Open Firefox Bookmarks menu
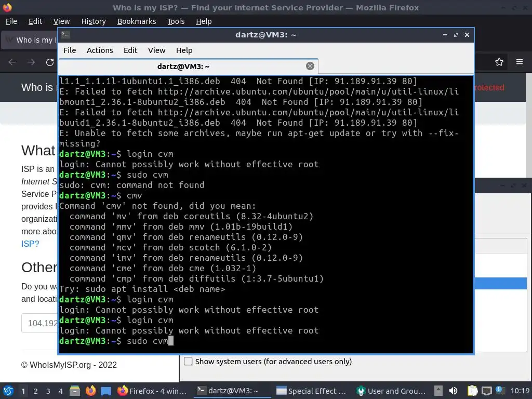The width and height of the screenshot is (532, 399). tap(137, 21)
